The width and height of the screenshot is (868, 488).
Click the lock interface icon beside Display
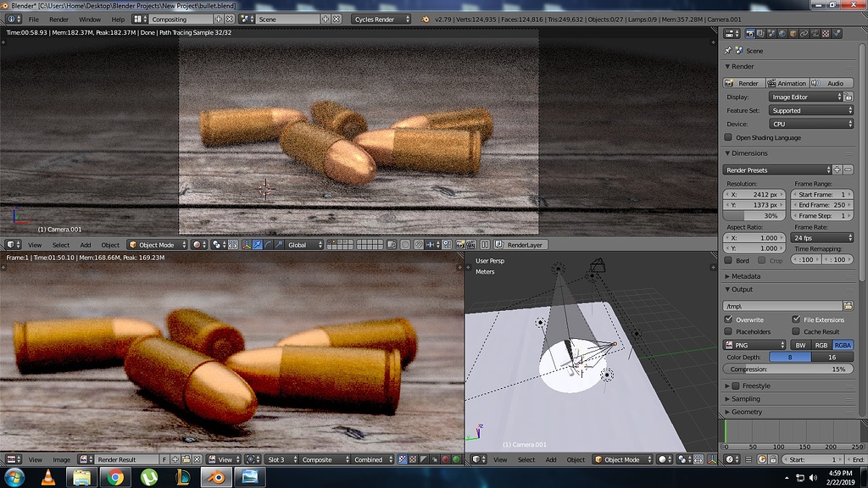848,97
